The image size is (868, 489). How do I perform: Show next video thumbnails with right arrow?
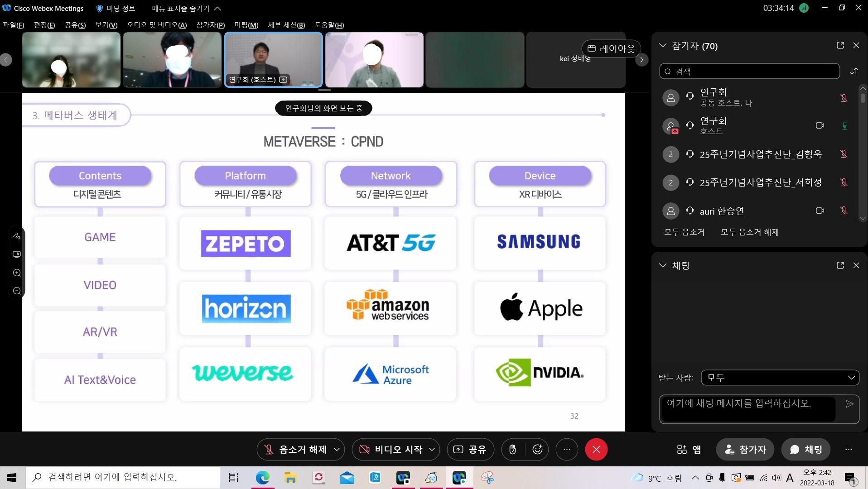641,59
